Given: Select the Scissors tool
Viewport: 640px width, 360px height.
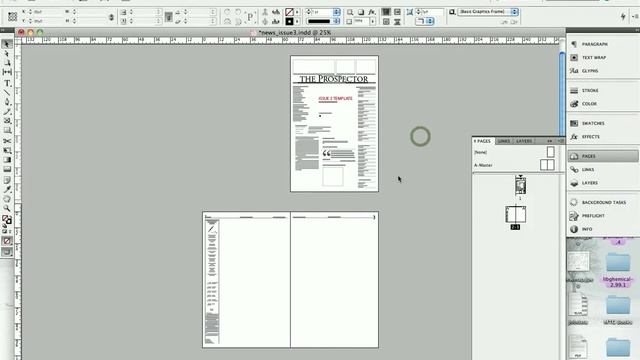Looking at the screenshot, I should click(7, 141).
